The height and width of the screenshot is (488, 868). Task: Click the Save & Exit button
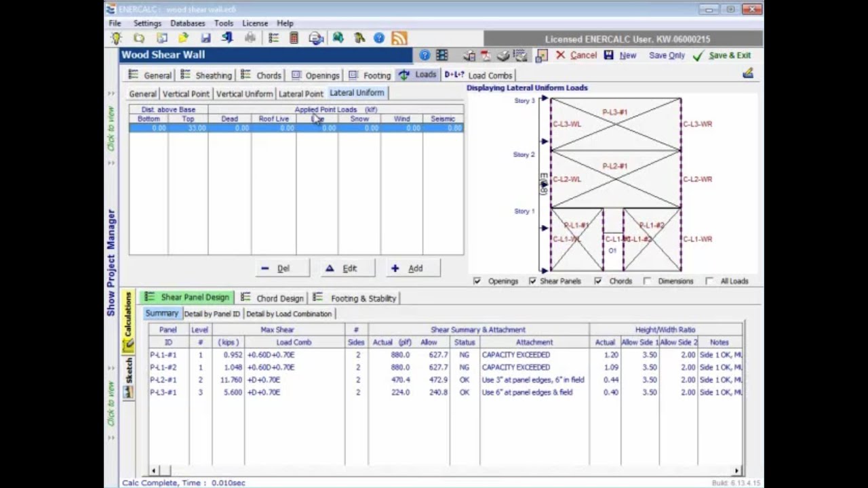(x=722, y=56)
